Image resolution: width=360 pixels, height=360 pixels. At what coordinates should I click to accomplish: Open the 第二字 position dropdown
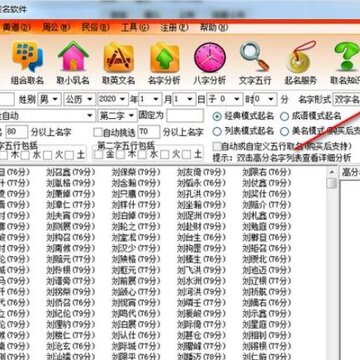[x=117, y=116]
